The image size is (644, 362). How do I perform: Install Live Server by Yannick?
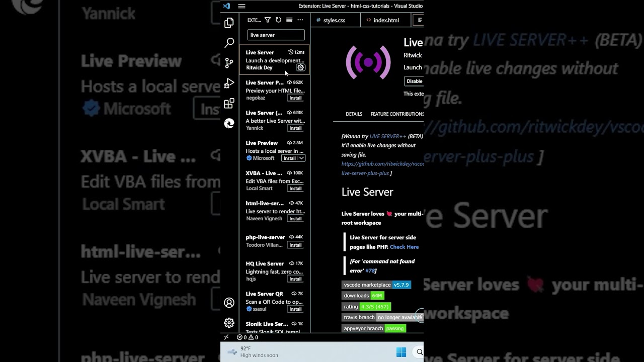(295, 128)
